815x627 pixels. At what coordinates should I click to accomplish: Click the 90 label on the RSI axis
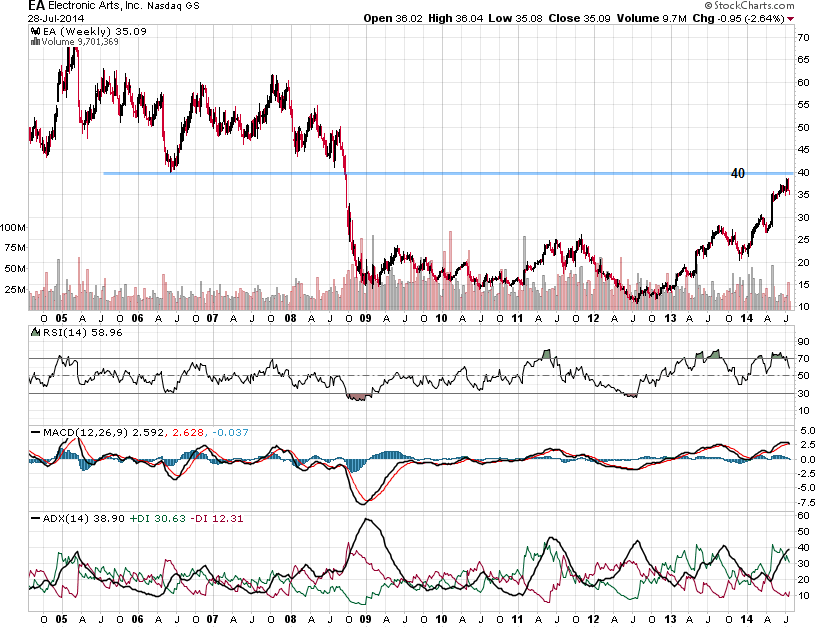[x=803, y=342]
